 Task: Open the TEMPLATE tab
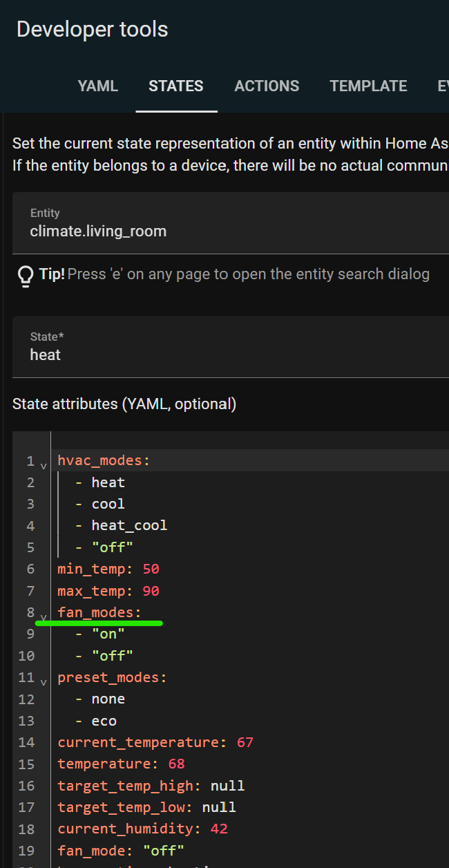point(368,86)
